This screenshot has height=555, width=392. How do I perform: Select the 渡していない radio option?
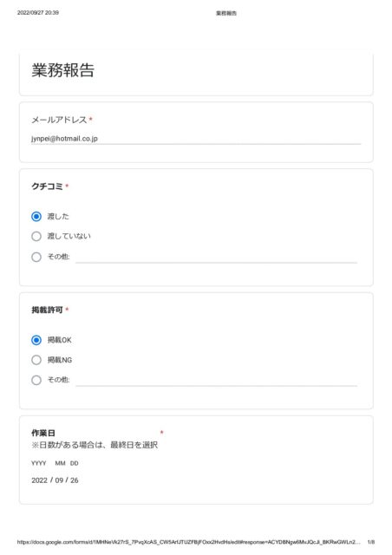tap(36, 236)
